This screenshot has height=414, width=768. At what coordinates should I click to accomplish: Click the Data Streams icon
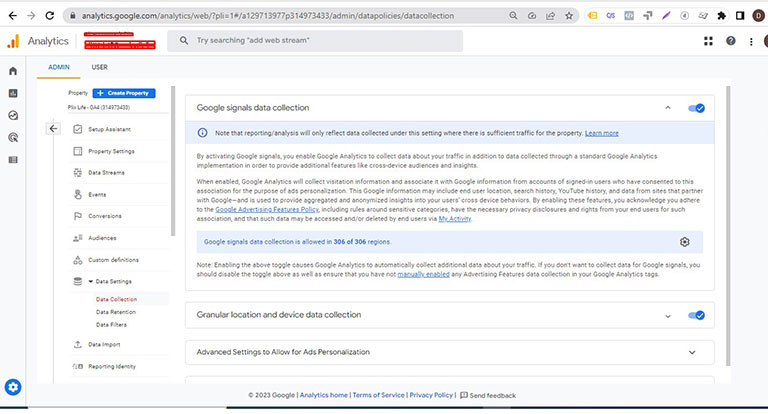77,172
